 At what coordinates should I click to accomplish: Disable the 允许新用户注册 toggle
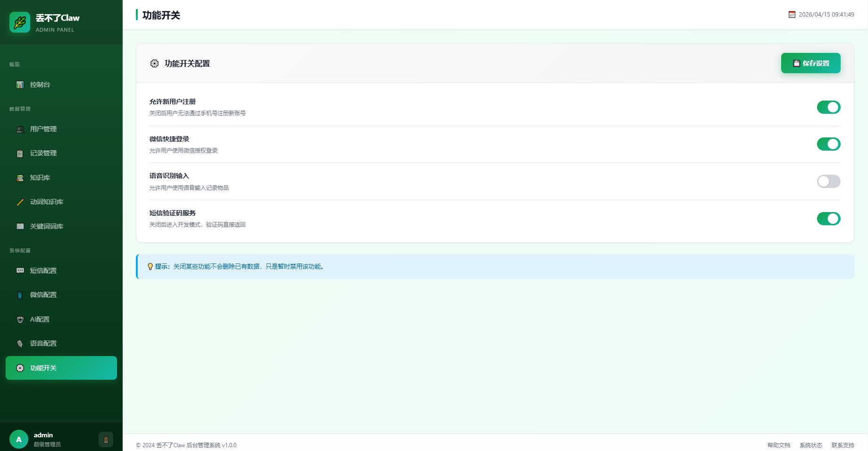[x=828, y=107]
